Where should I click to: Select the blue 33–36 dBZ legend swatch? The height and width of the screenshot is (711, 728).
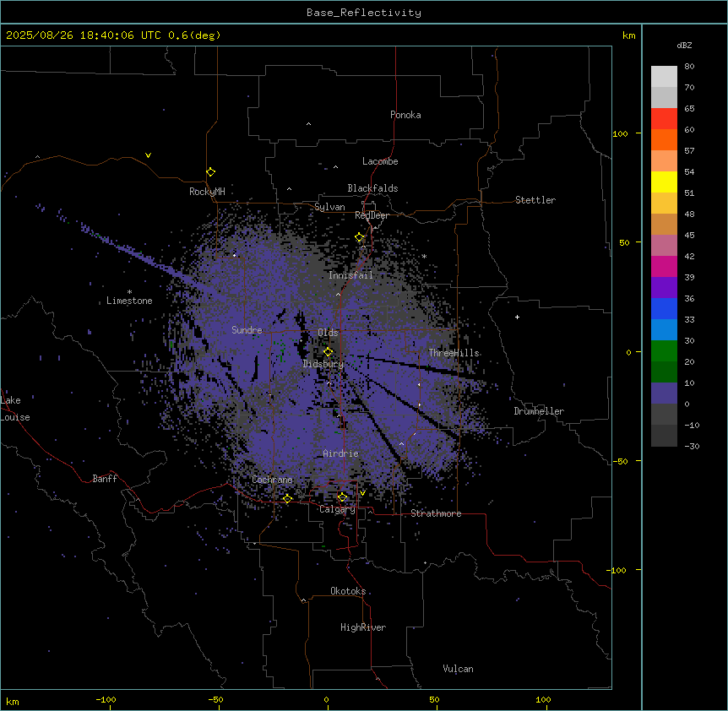pyautogui.click(x=664, y=308)
